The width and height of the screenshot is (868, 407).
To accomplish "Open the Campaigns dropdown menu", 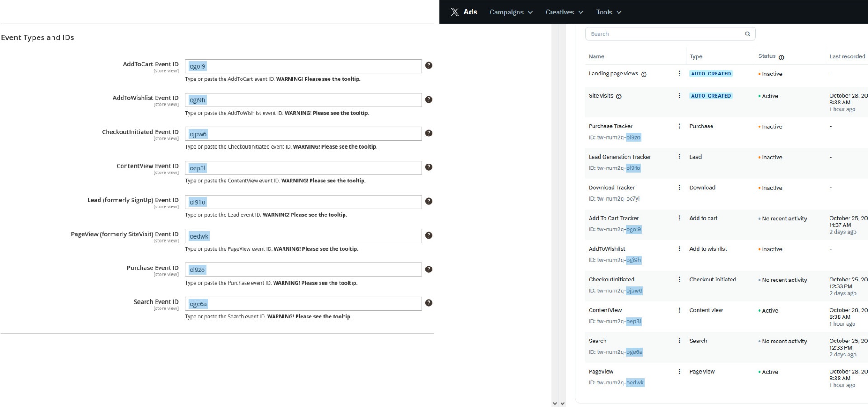I will point(511,12).
